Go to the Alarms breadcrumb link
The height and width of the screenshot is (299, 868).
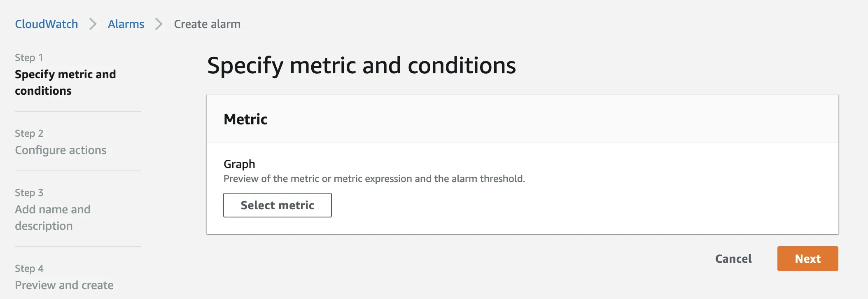click(x=126, y=24)
